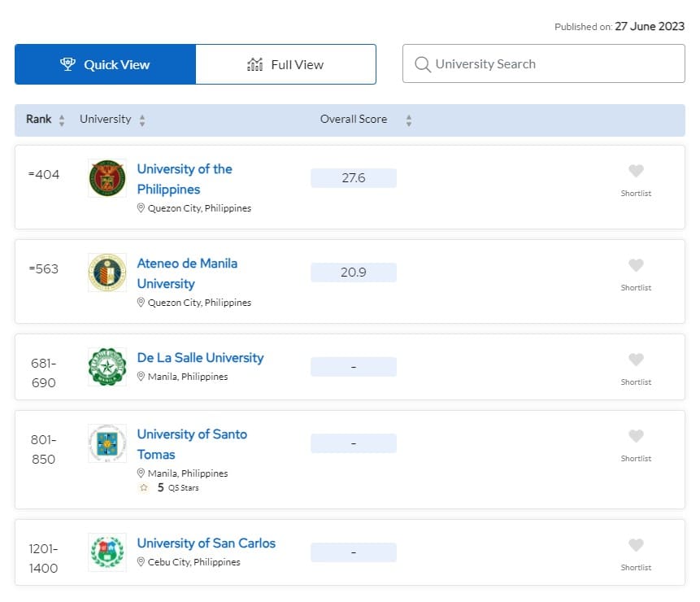The image size is (700, 602).
Task: Shortlist University of Santo Tomas with heart
Action: pyautogui.click(x=636, y=436)
